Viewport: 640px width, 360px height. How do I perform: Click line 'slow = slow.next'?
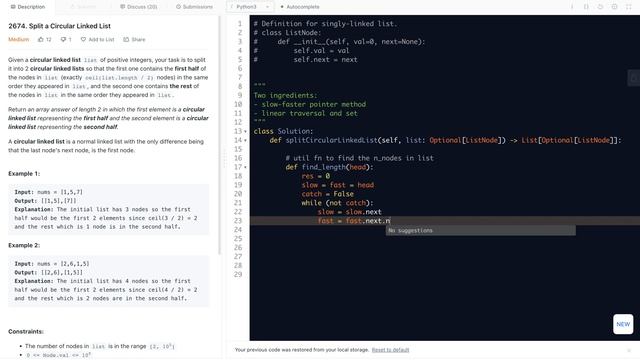[x=349, y=212]
